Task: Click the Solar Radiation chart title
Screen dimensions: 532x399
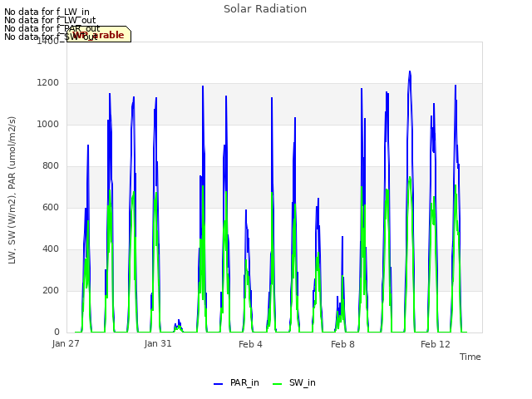Action: tap(265, 9)
